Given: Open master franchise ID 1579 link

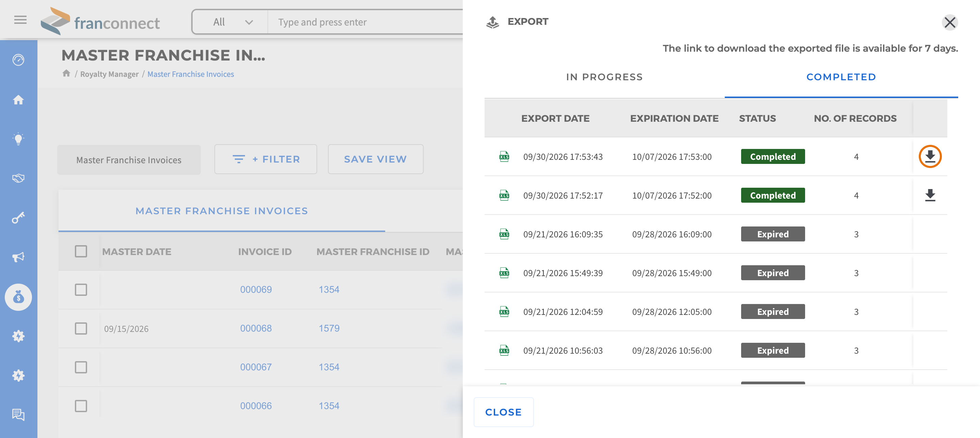Looking at the screenshot, I should [329, 328].
